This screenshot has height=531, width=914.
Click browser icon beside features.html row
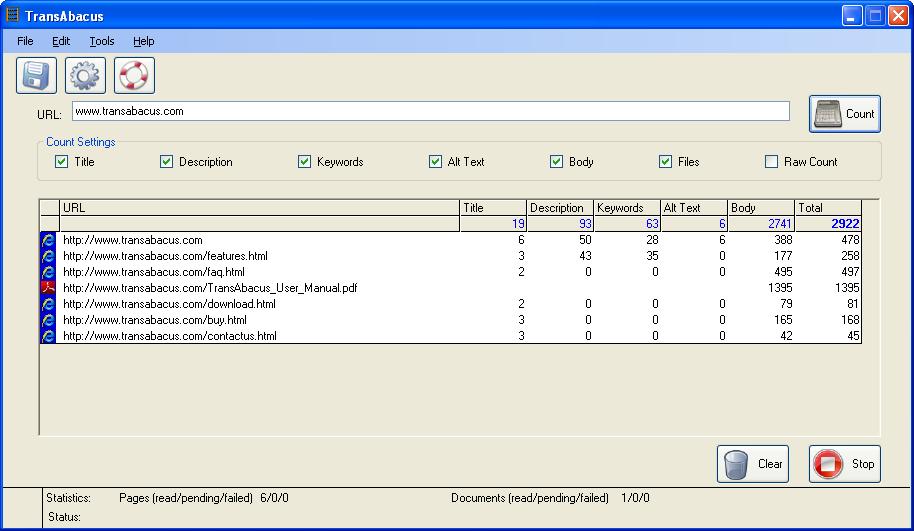pyautogui.click(x=48, y=256)
